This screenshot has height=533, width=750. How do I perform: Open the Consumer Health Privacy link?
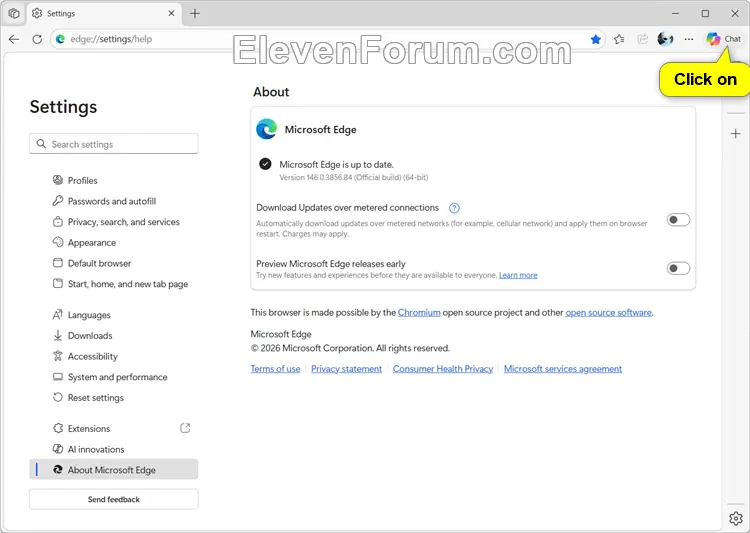(x=443, y=369)
